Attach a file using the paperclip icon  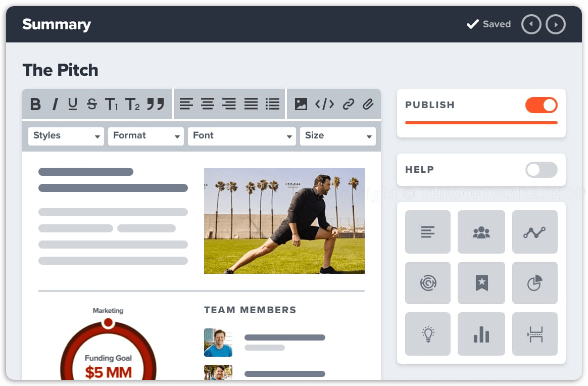click(x=368, y=104)
